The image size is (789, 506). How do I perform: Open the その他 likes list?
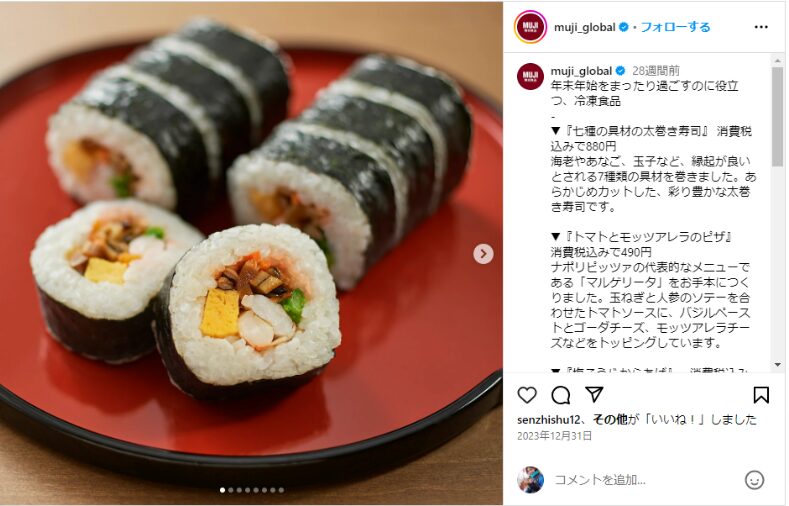(x=610, y=419)
